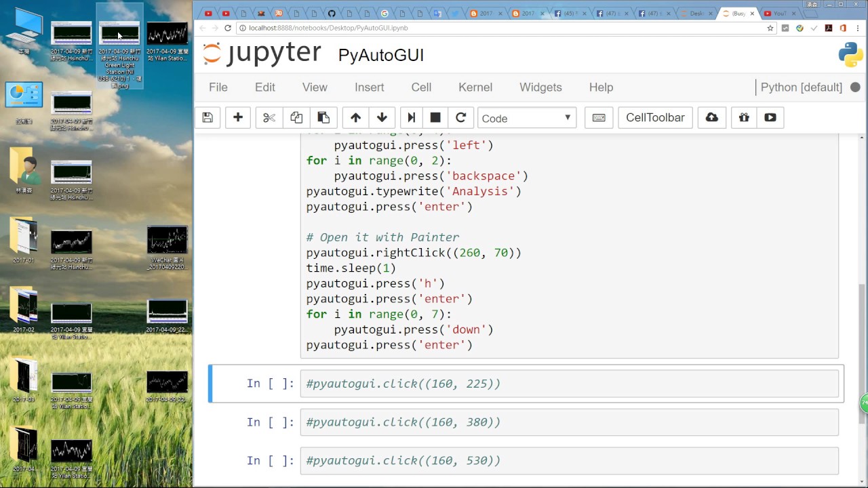The image size is (868, 488).
Task: Click the gift icon in Jupyter toolbar
Action: click(744, 117)
